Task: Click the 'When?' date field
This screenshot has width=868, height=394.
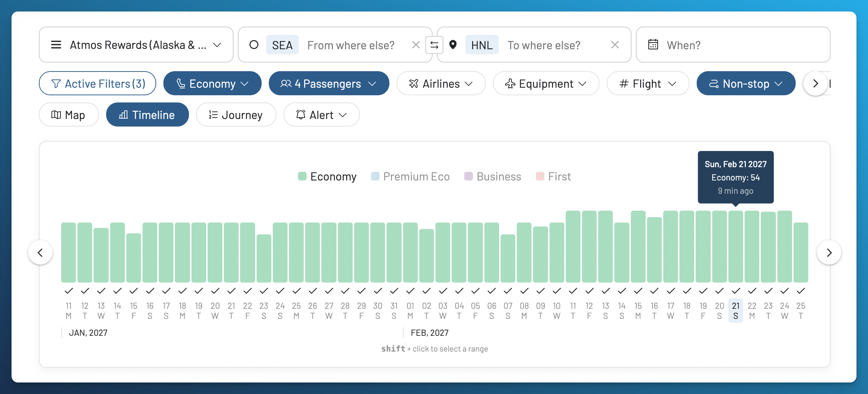Action: (x=733, y=45)
